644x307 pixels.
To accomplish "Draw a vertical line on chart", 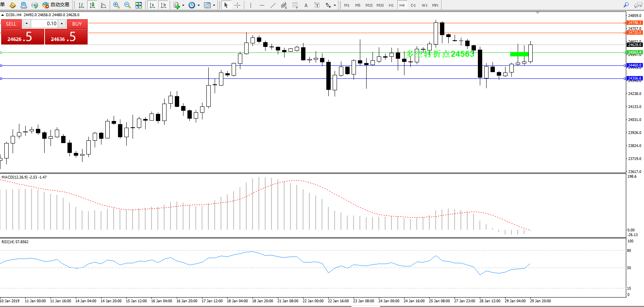I will coord(251,5).
